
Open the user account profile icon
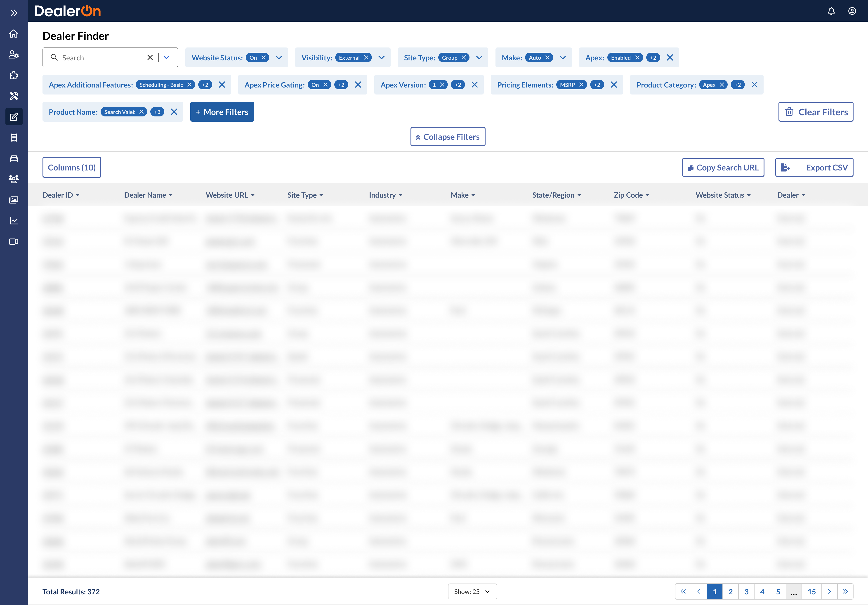852,11
